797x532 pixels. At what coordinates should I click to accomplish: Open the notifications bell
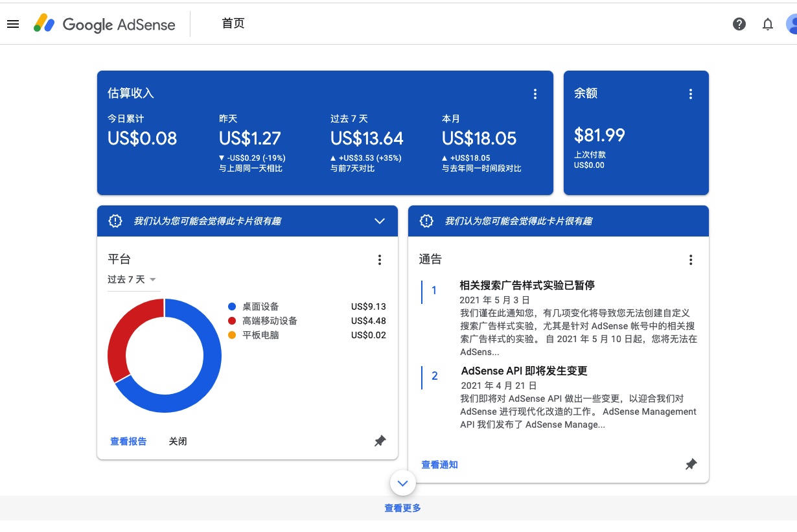pos(768,24)
